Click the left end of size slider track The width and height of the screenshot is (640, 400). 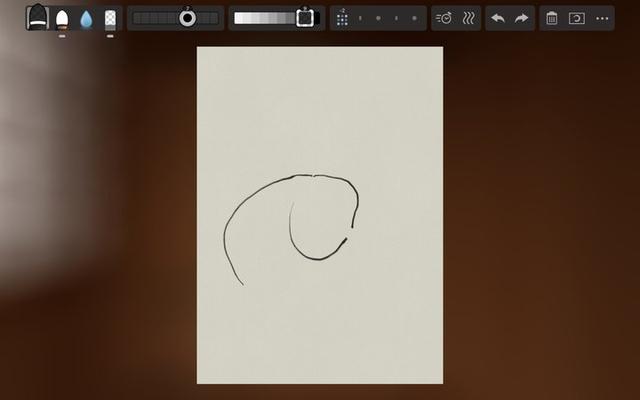click(x=136, y=18)
